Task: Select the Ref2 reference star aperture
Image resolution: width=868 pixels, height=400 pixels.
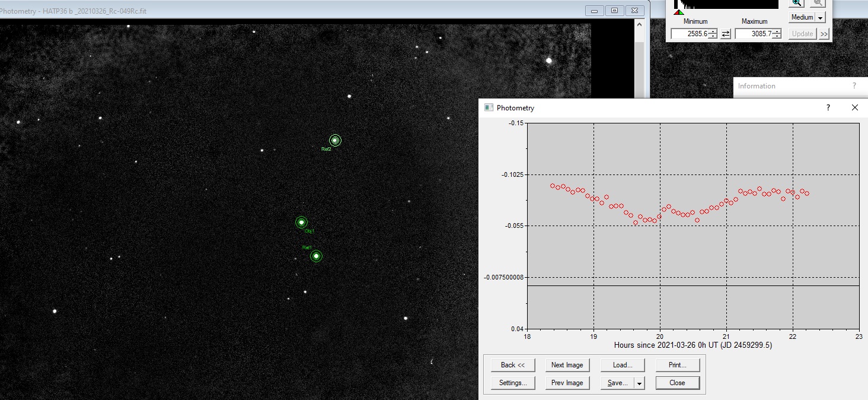Action: coord(335,141)
